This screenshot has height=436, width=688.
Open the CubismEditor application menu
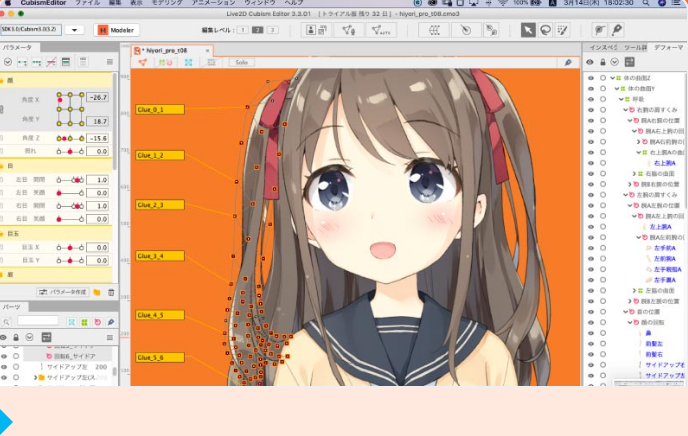(43, 3)
